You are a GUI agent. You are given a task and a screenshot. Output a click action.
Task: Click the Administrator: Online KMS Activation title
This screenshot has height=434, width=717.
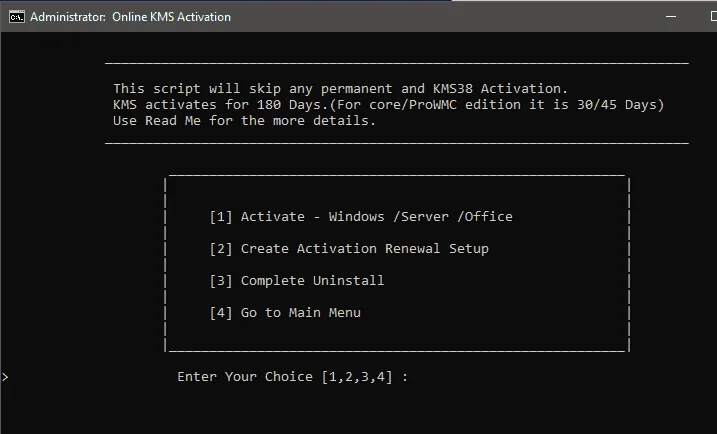[130, 17]
